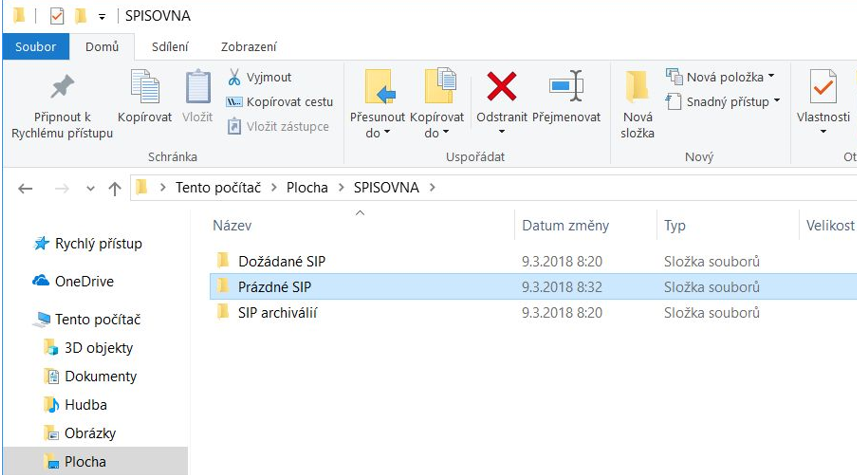Switch to the Sdílení ribbon tab
This screenshot has width=857, height=475.
[170, 46]
